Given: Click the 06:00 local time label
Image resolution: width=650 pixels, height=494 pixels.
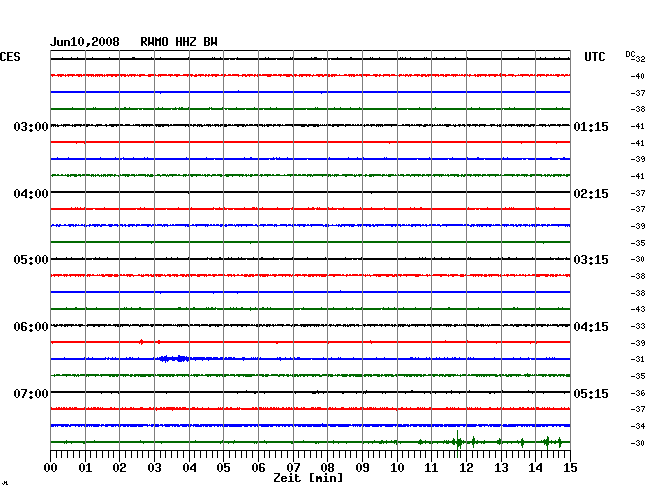Looking at the screenshot, I should 31,327.
